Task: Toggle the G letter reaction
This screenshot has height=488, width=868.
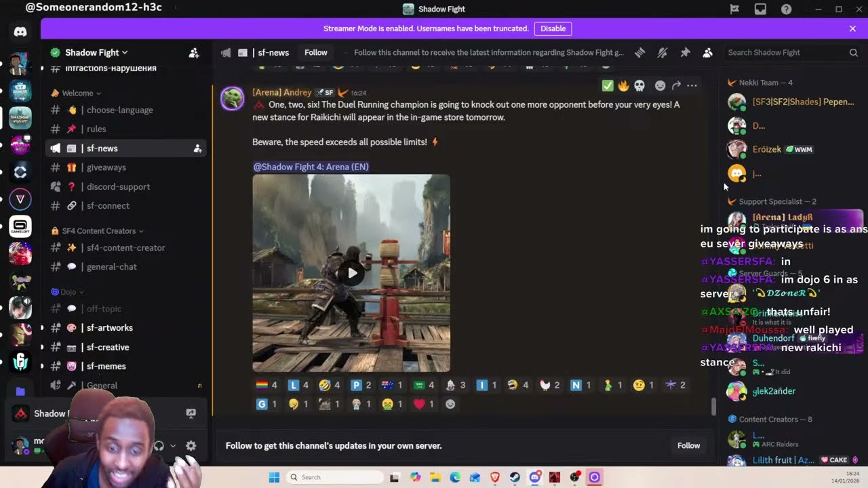Action: pos(266,404)
